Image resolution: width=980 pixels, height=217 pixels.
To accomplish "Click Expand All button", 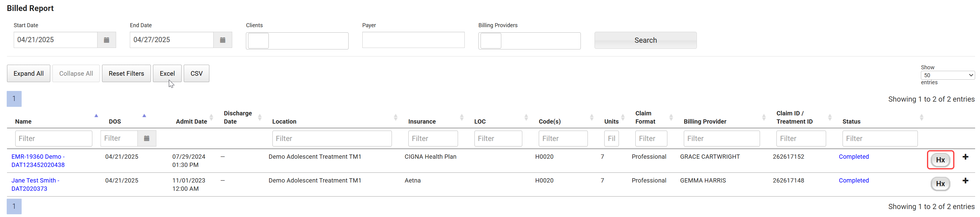I will (29, 74).
